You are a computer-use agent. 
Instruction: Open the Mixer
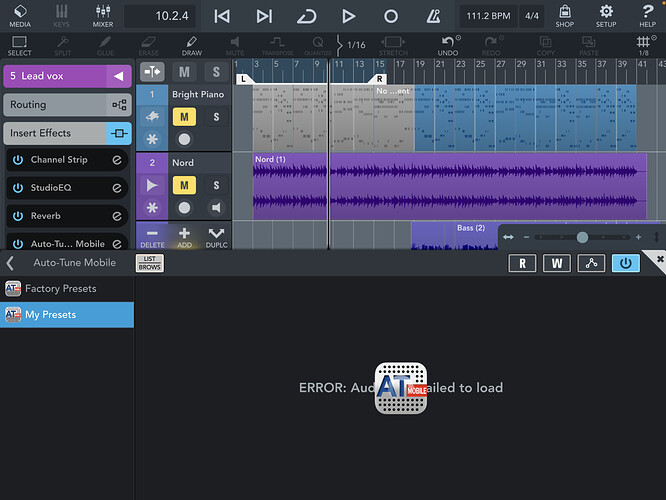pyautogui.click(x=103, y=16)
